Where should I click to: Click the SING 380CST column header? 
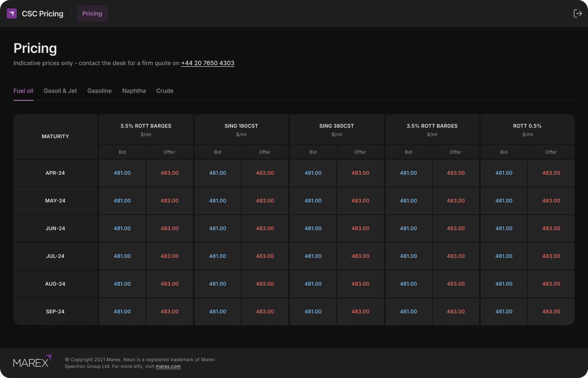coord(337,130)
